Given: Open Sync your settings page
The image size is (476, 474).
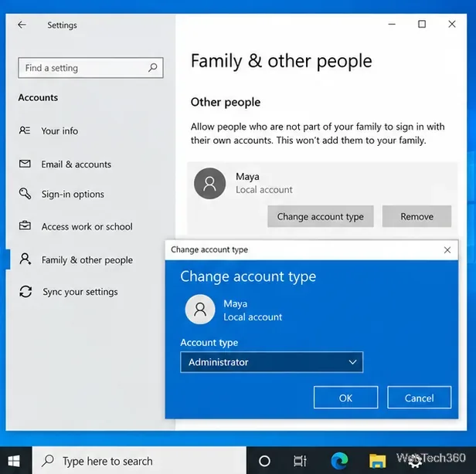Looking at the screenshot, I should 80,292.
